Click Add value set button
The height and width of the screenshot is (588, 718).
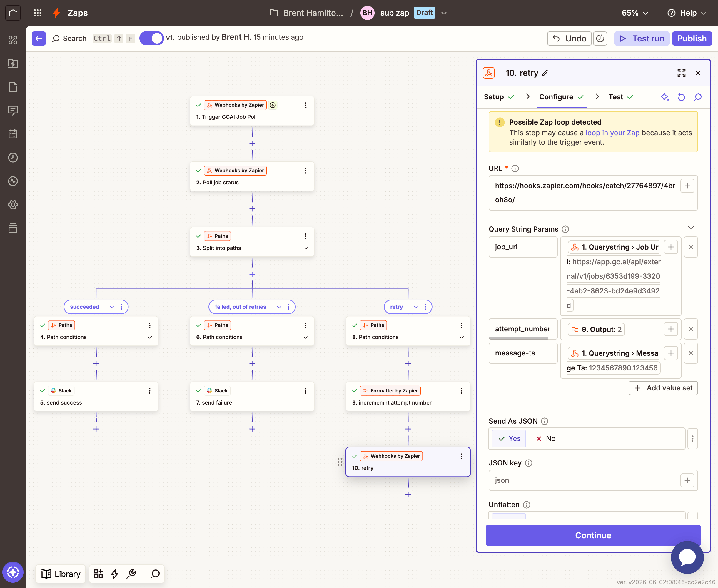(663, 388)
